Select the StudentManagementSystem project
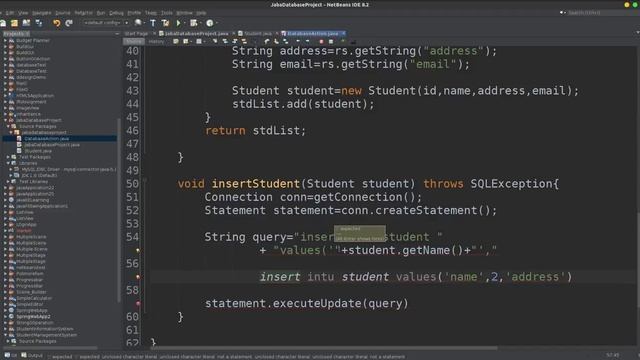 click(47, 335)
